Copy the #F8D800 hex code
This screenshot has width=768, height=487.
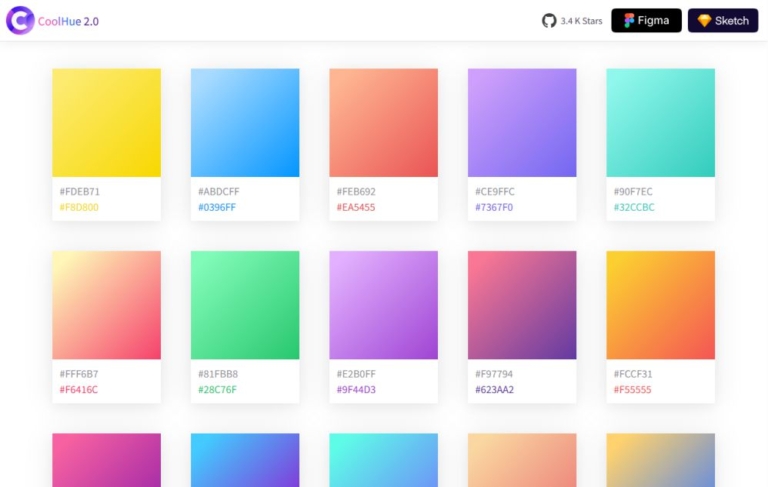79,208
